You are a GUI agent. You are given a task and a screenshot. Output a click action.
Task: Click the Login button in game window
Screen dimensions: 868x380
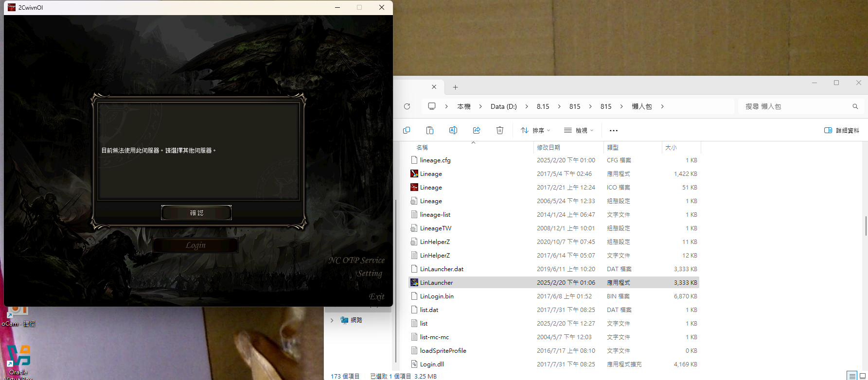point(195,245)
